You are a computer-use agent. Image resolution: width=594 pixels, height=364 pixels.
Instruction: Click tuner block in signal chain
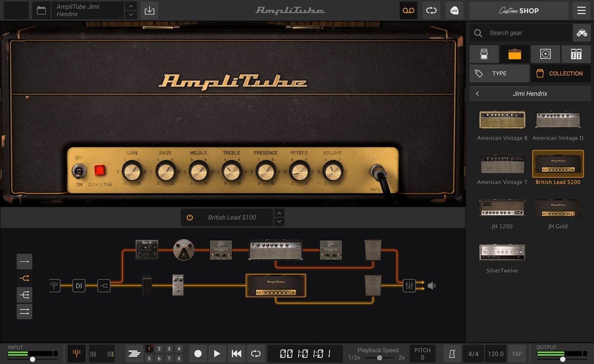click(54, 286)
